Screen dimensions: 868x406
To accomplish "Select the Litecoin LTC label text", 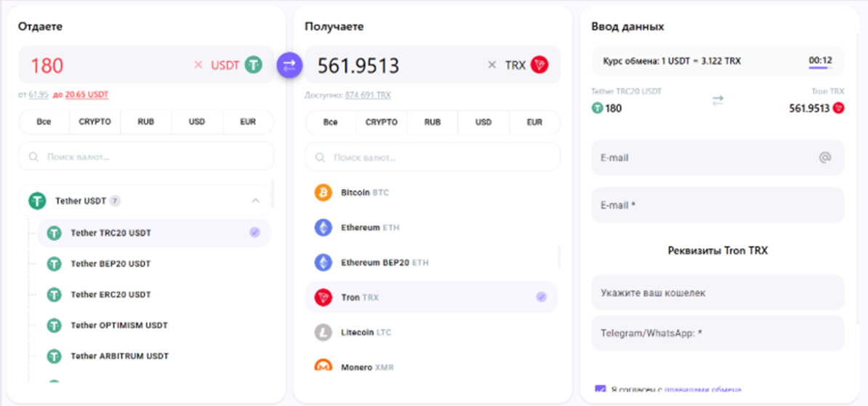I will pyautogui.click(x=366, y=333).
